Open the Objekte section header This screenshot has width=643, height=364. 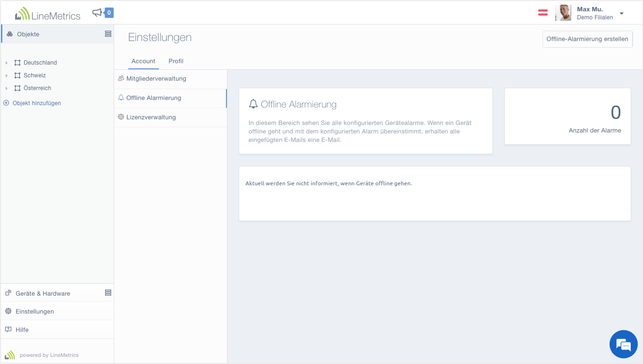tap(57, 34)
